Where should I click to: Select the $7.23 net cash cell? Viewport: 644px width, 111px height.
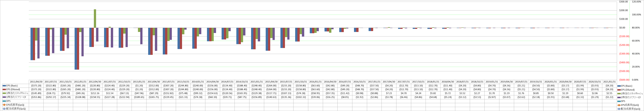(x=389, y=93)
